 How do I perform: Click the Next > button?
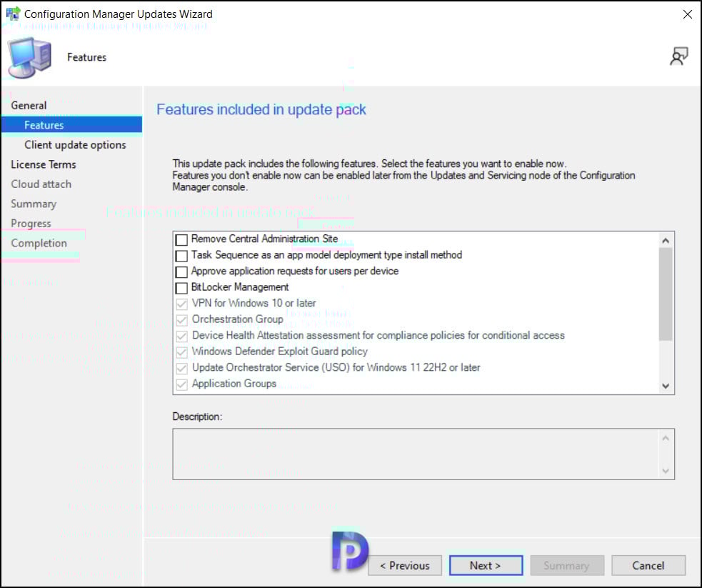(x=486, y=566)
